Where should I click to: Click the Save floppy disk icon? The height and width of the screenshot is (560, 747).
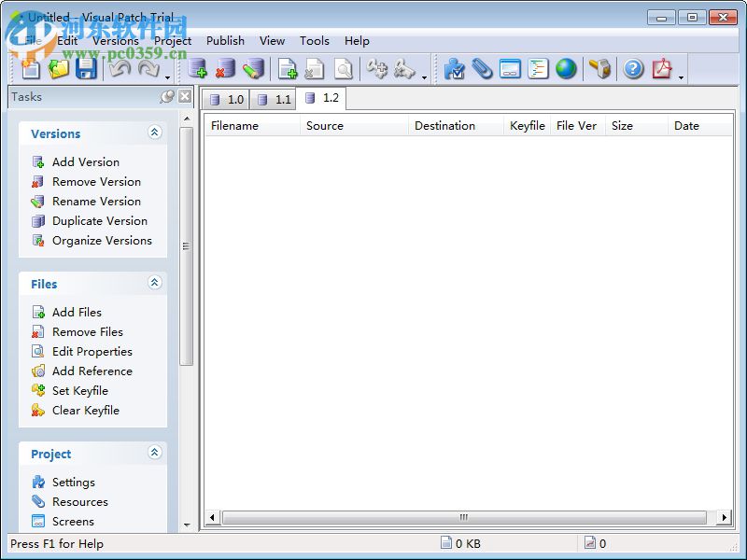click(x=86, y=69)
